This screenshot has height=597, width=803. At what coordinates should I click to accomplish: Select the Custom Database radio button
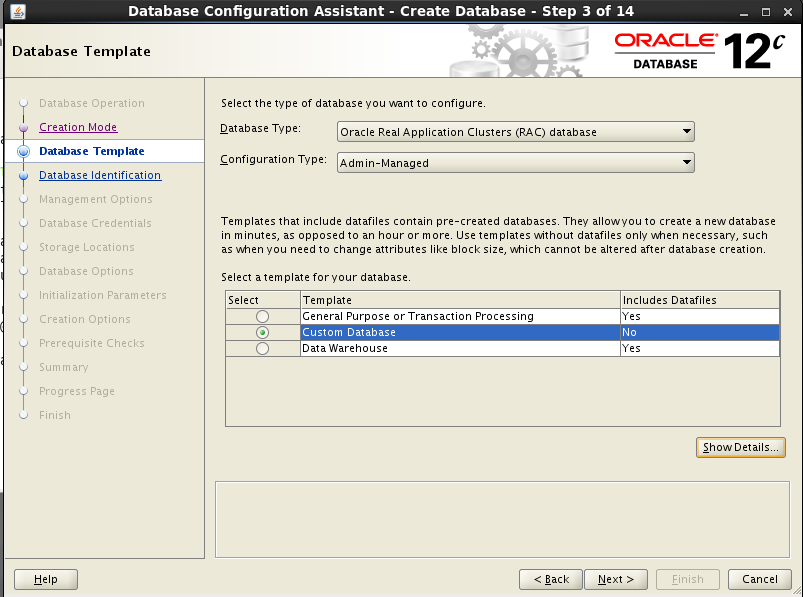262,332
